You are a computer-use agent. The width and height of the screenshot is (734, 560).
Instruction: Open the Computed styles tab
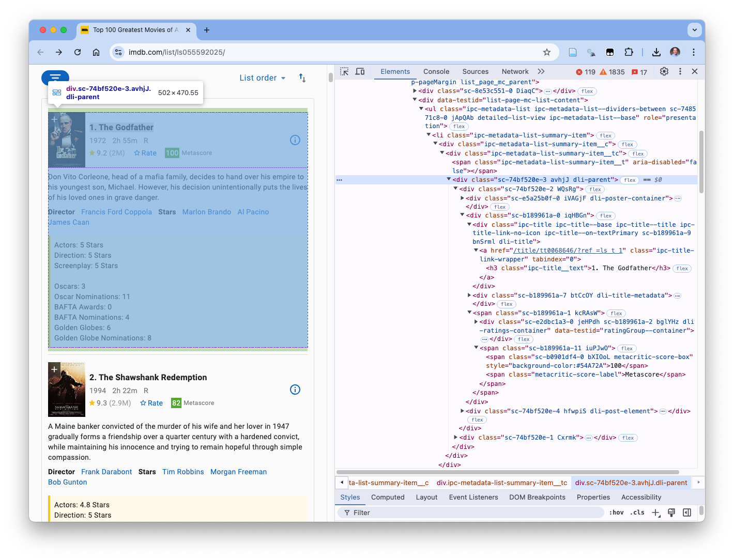pos(388,497)
